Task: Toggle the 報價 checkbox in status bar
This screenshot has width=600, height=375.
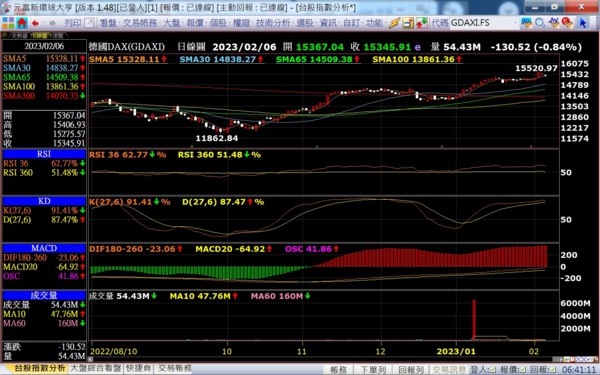Action: click(523, 370)
